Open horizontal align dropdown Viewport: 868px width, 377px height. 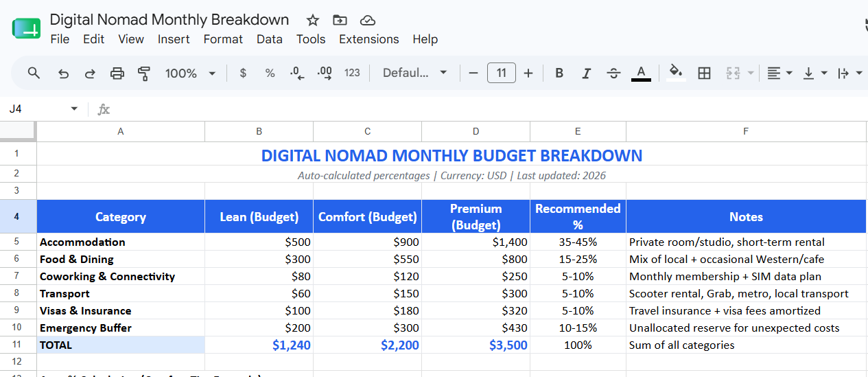point(779,73)
